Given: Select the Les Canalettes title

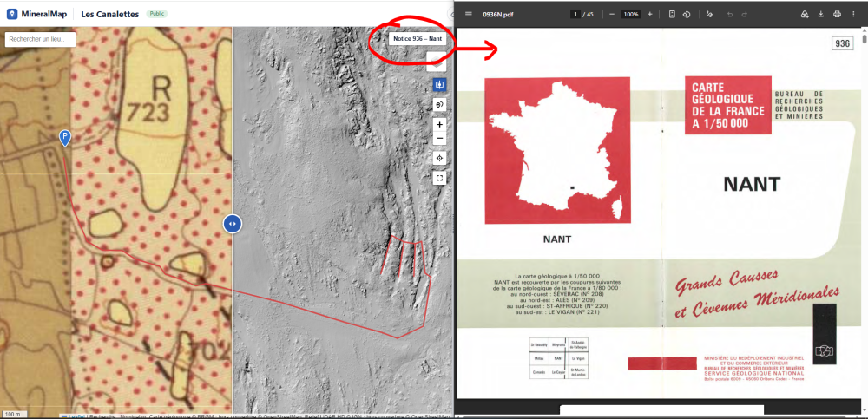Looking at the screenshot, I should 109,15.
